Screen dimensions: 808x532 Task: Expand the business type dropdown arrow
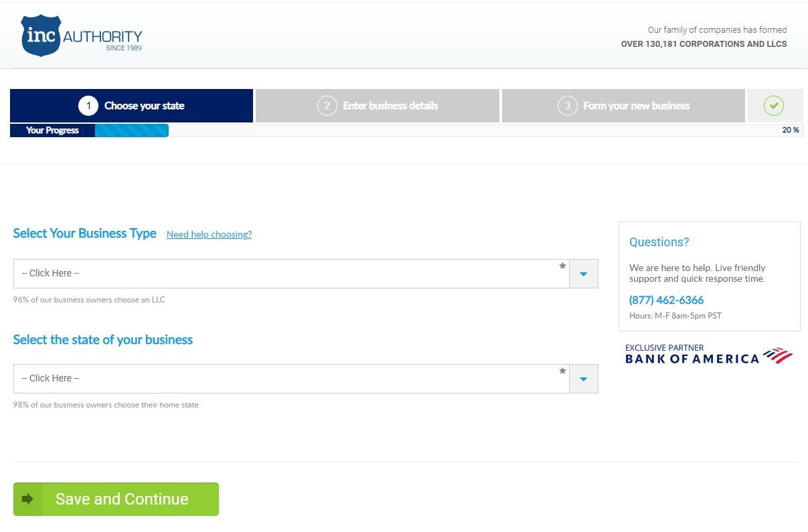pos(583,273)
